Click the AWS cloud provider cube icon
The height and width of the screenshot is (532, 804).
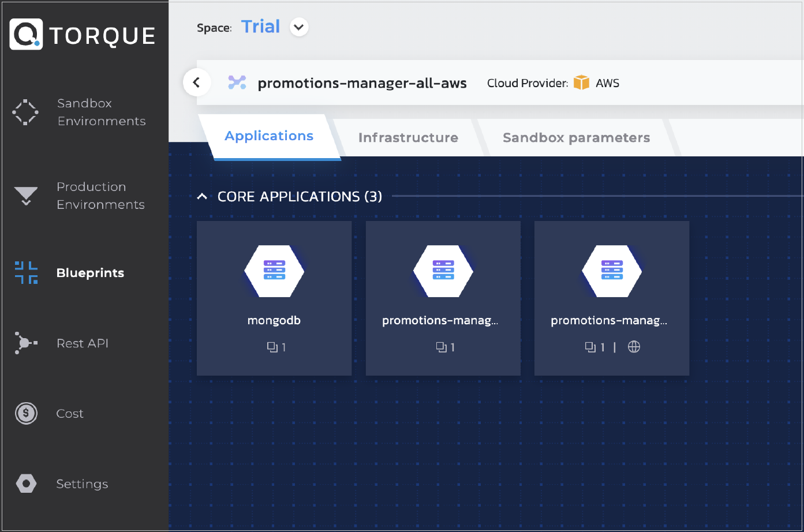click(x=582, y=83)
